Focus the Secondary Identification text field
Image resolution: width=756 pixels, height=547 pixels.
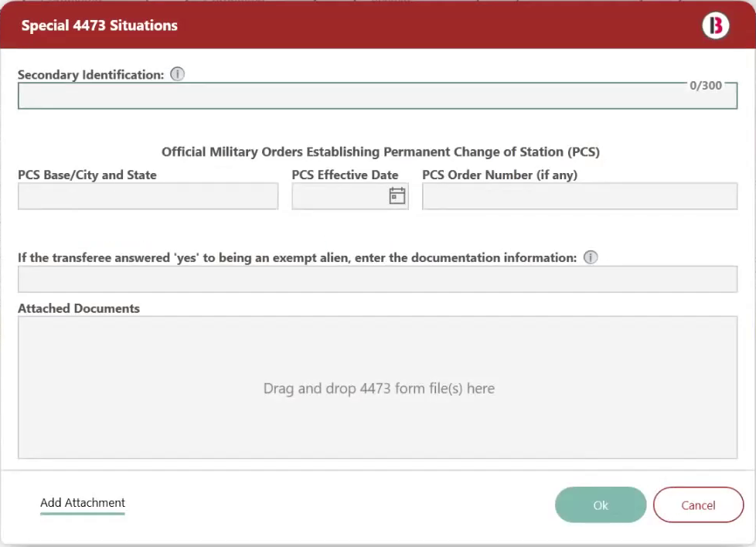pos(377,96)
